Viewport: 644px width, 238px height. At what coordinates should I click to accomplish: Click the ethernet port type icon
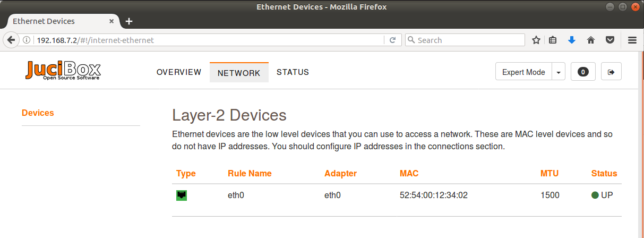tap(182, 195)
